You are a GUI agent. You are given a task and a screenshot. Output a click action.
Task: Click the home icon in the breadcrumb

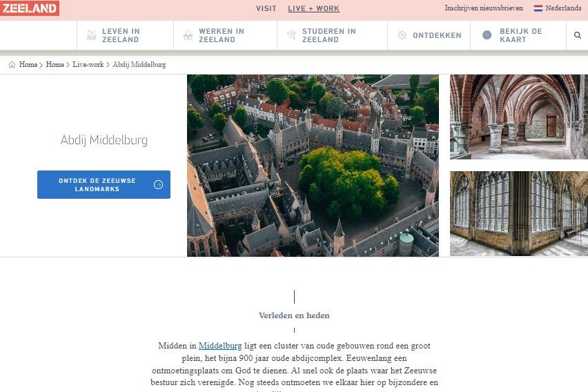pos(12,64)
